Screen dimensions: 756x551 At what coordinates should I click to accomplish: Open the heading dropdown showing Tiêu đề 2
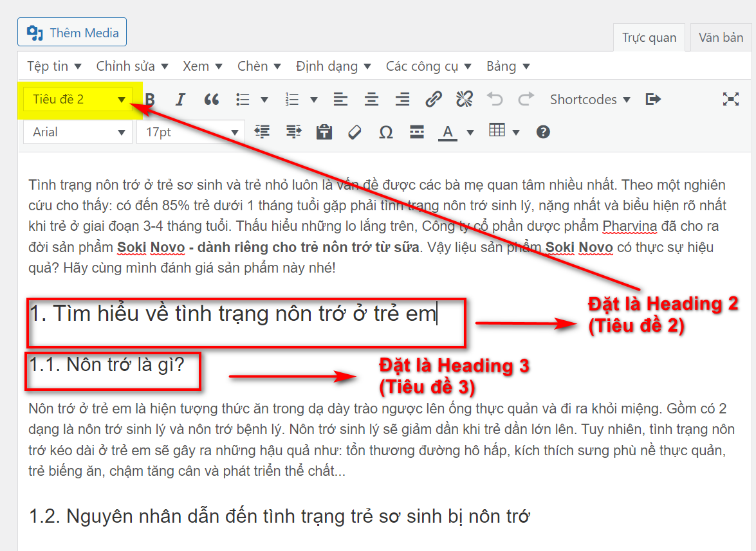click(77, 99)
